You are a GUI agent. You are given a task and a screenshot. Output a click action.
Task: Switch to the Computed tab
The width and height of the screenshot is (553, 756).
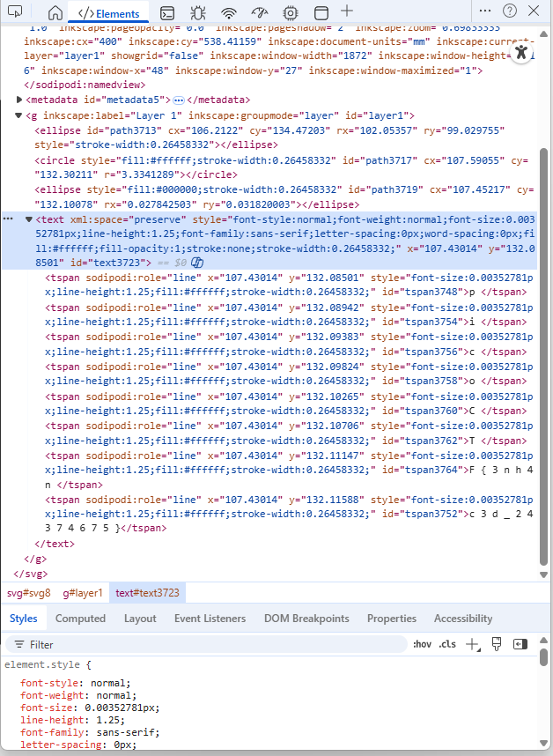point(80,619)
